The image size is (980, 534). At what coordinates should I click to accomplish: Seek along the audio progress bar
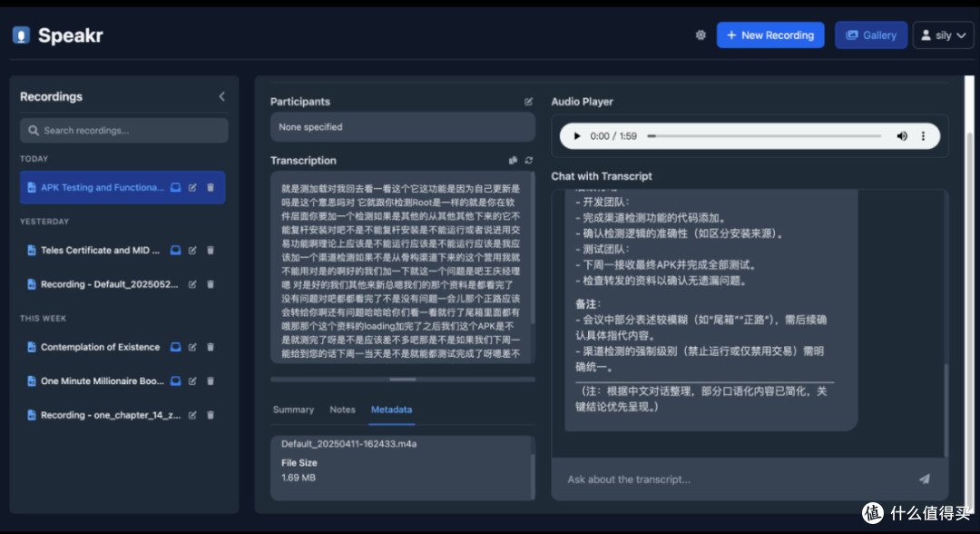pyautogui.click(x=764, y=136)
